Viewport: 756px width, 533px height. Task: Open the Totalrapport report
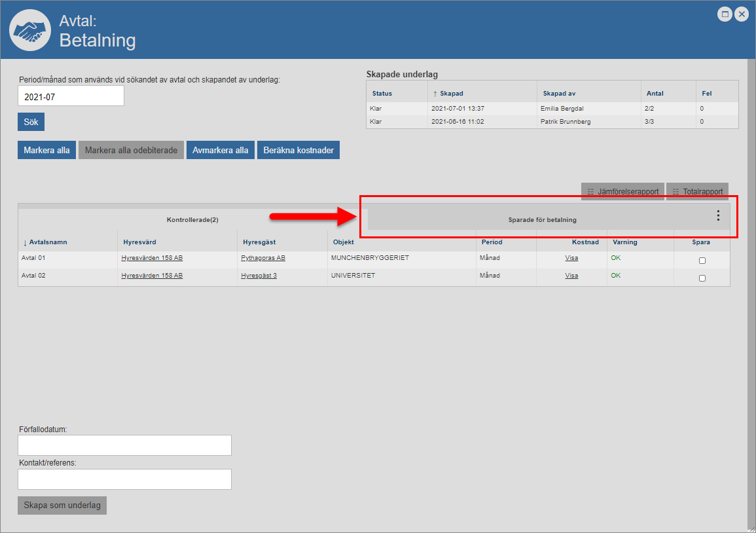tap(697, 192)
